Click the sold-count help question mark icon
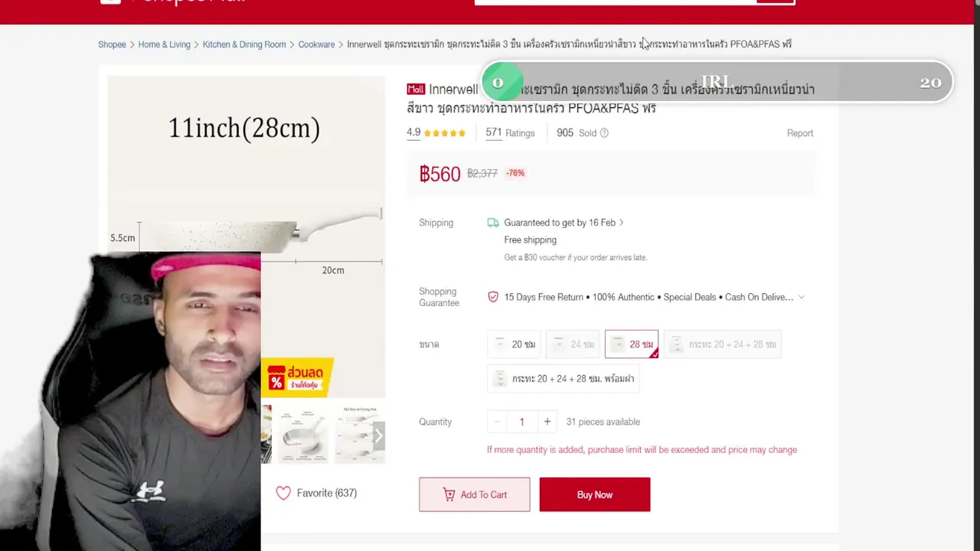The height and width of the screenshot is (551, 980). coord(604,133)
